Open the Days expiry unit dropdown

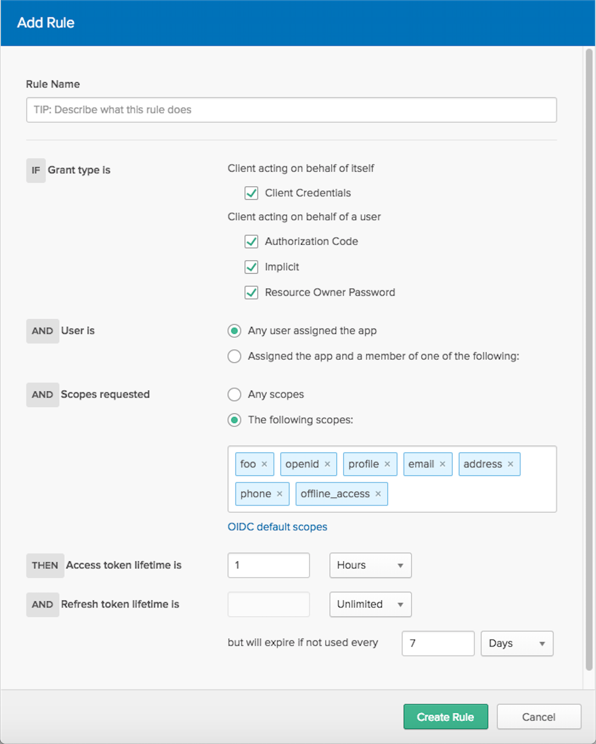517,643
